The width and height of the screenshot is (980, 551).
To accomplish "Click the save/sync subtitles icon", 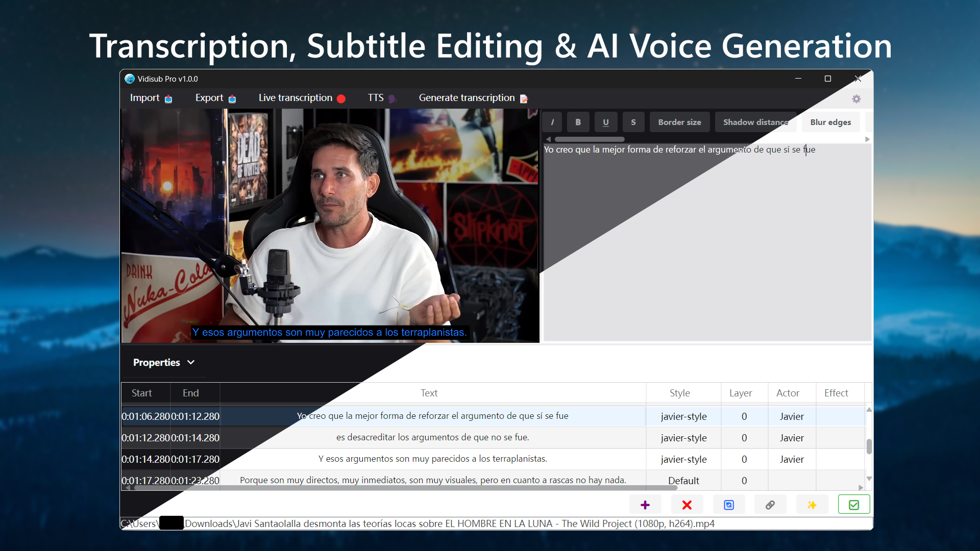I will point(728,504).
